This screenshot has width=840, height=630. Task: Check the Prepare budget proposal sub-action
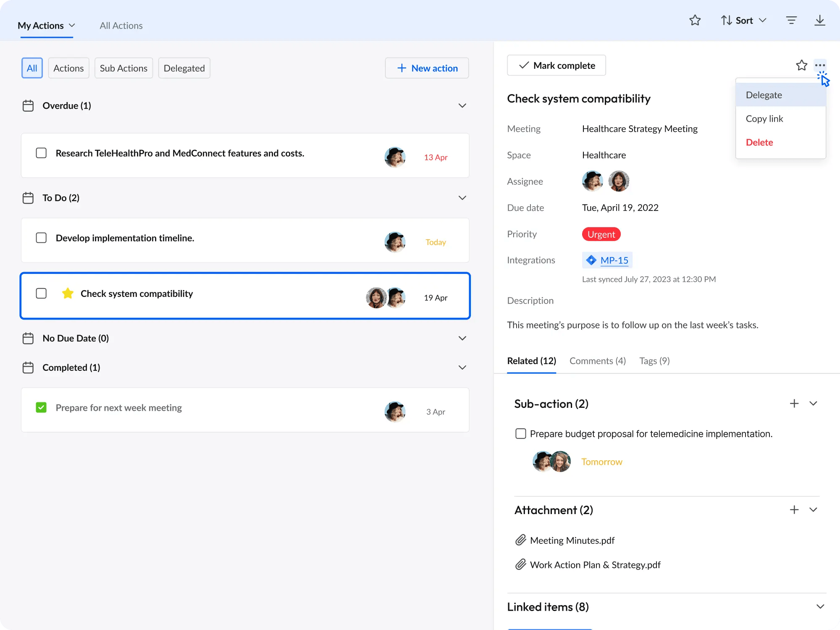point(520,433)
